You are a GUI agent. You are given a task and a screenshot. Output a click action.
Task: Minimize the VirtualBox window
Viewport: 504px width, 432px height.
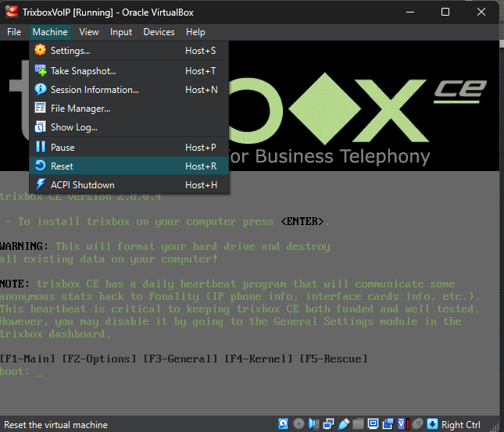click(410, 12)
